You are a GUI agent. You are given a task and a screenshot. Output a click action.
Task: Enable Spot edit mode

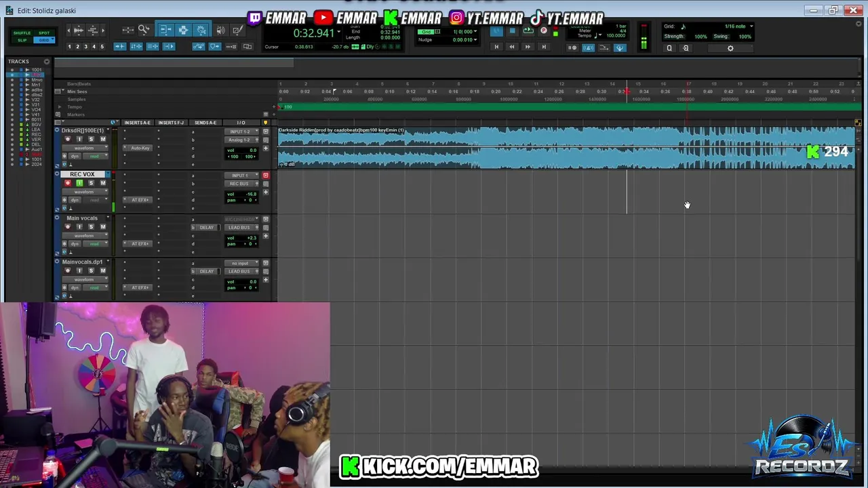click(44, 33)
